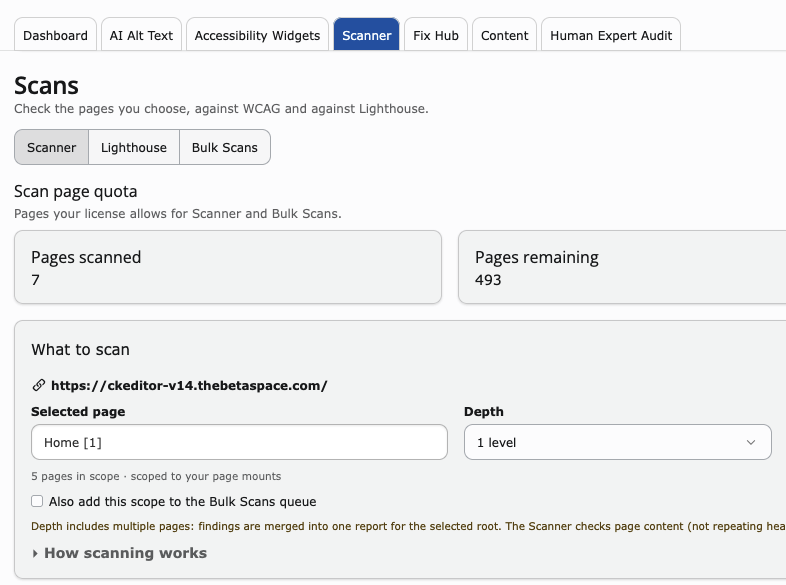The width and height of the screenshot is (786, 585).
Task: Open the Human Expert Audit tab
Action: (611, 35)
